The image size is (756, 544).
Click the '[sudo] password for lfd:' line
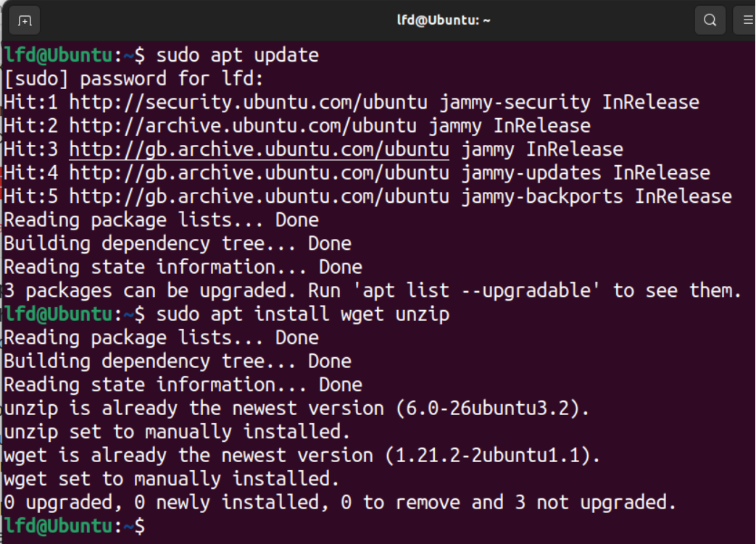click(133, 78)
